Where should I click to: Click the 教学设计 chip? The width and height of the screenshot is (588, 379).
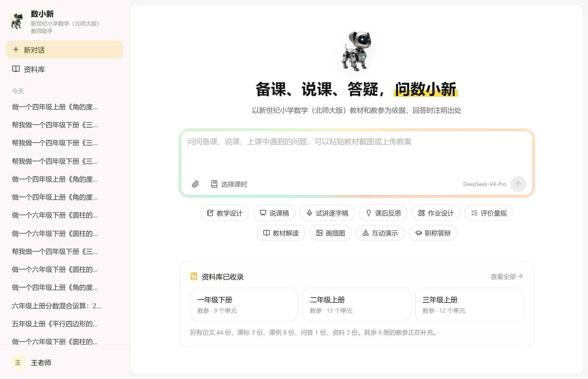(x=224, y=213)
